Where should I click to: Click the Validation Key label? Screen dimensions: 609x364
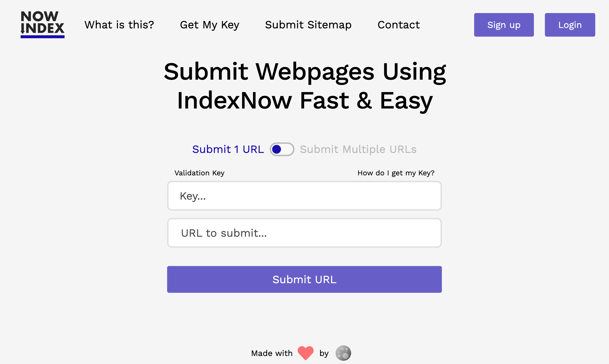(199, 173)
